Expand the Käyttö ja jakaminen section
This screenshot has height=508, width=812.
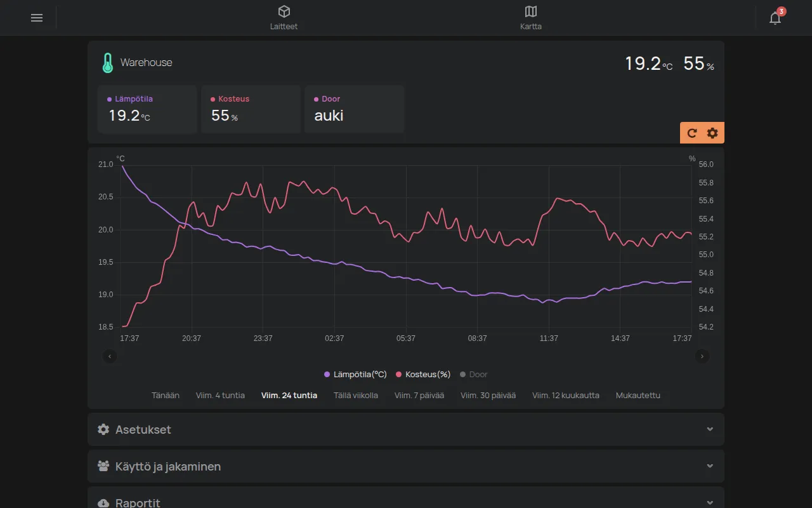[x=406, y=466]
